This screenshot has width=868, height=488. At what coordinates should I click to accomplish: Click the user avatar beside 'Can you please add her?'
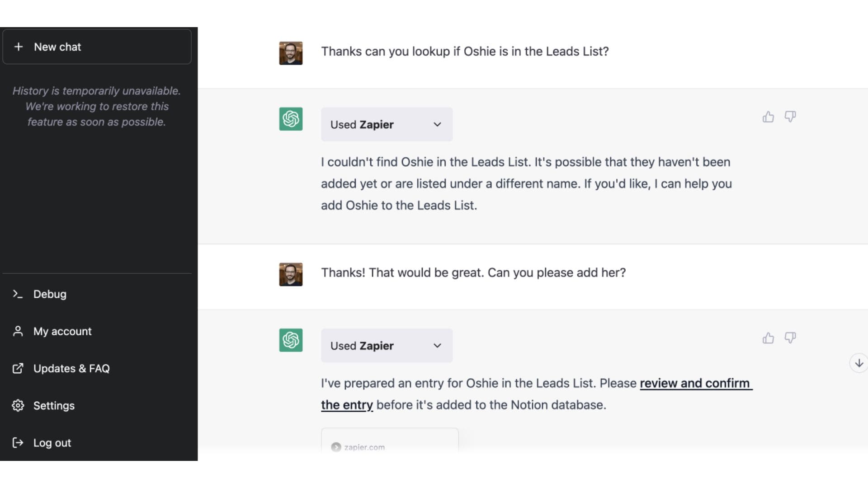pos(291,274)
